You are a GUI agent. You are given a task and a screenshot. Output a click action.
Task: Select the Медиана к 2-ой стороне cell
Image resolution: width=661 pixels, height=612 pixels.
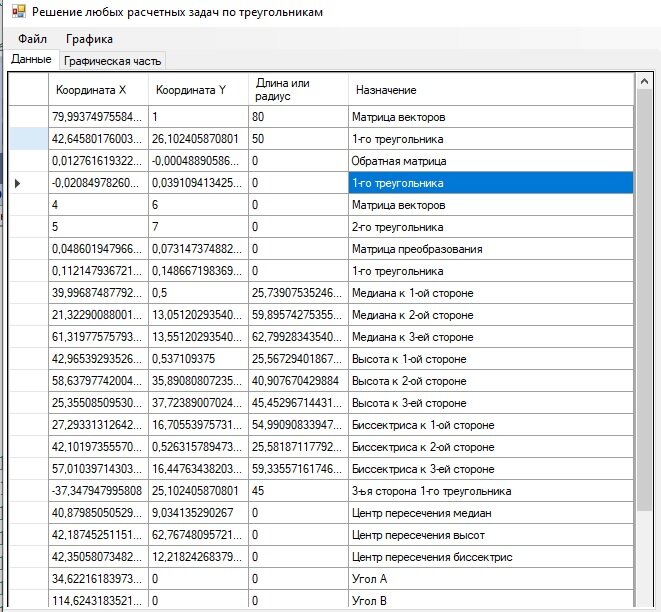[491, 315]
